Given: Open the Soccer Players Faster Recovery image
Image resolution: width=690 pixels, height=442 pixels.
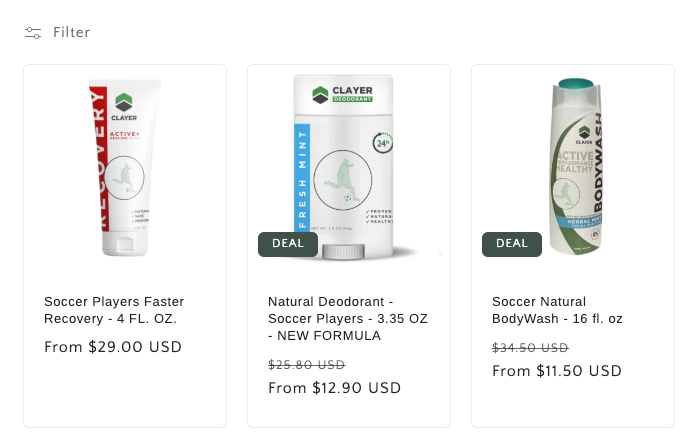Looking at the screenshot, I should point(125,168).
